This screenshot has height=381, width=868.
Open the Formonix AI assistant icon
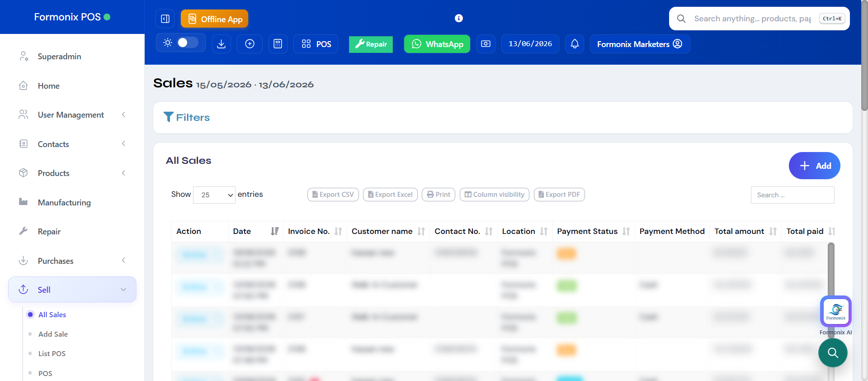click(x=835, y=311)
